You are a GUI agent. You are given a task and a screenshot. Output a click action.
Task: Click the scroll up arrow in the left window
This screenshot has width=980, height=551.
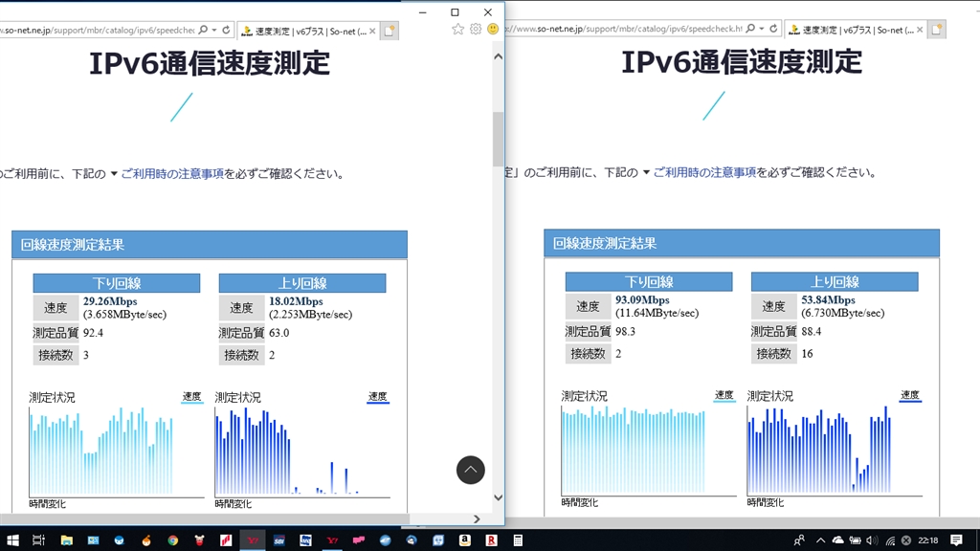click(x=498, y=56)
